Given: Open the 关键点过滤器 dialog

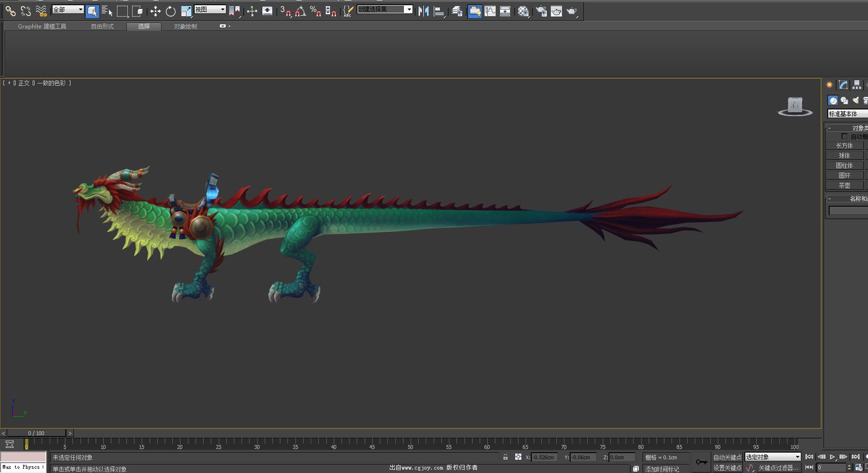Looking at the screenshot, I should click(x=778, y=468).
